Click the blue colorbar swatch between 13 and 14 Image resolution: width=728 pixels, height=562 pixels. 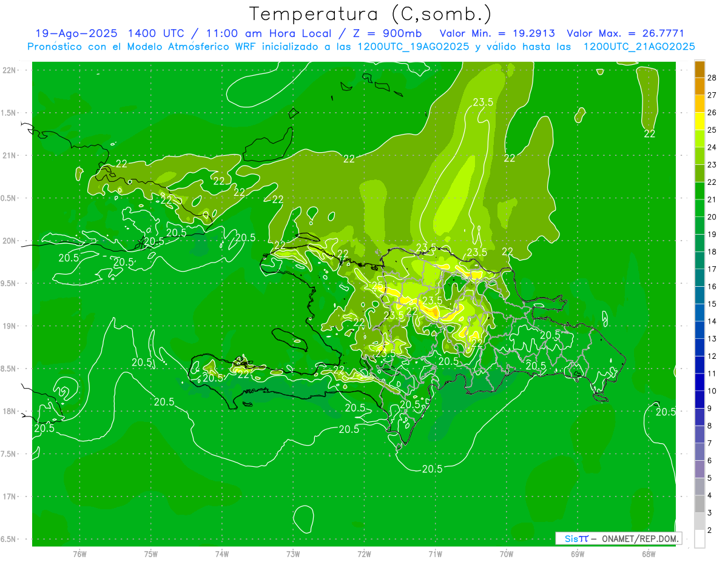tap(699, 330)
